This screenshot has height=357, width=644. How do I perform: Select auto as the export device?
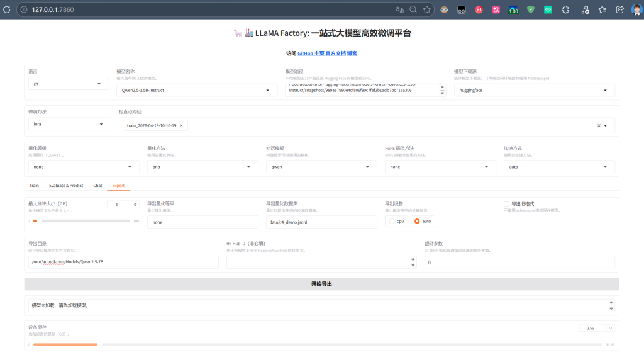pyautogui.click(x=423, y=221)
